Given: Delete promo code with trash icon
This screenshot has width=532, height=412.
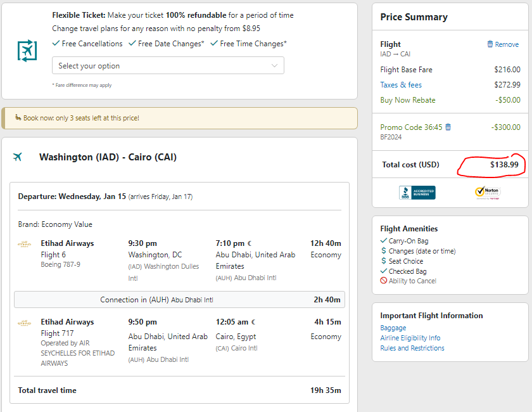Looking at the screenshot, I should click(448, 127).
